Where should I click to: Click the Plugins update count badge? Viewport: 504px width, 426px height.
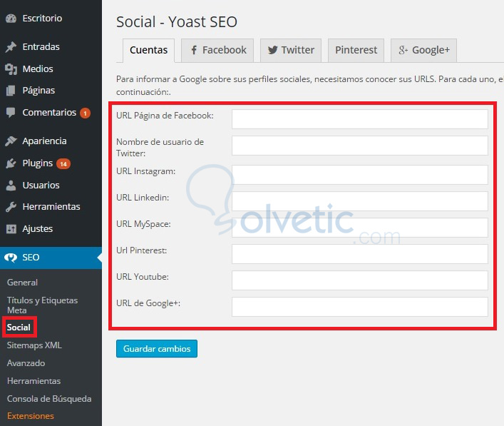point(63,164)
